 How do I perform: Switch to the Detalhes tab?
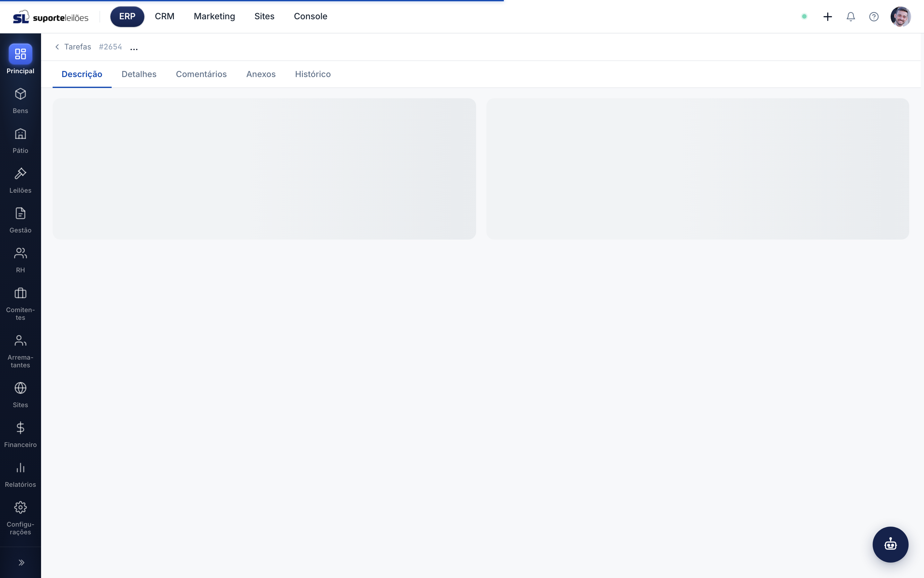(x=139, y=74)
